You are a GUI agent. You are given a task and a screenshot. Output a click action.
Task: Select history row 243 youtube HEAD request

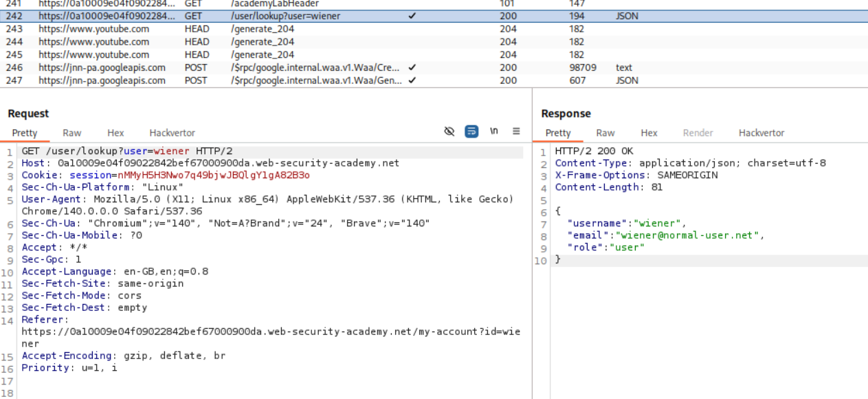pos(93,29)
